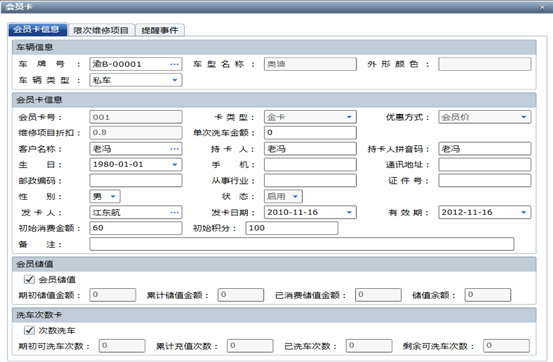
Task: Focus the 单次洗车金额 input field
Action: coord(310,133)
